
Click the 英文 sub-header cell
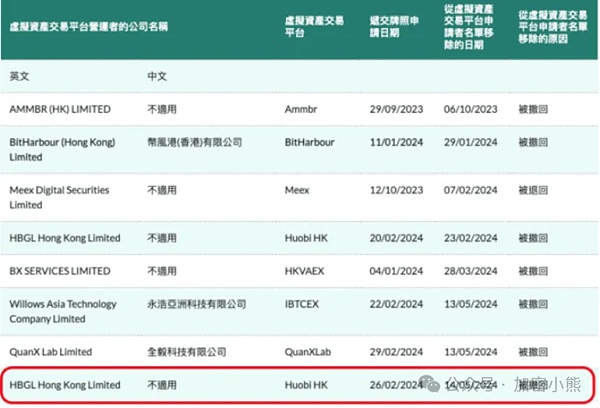(x=19, y=76)
